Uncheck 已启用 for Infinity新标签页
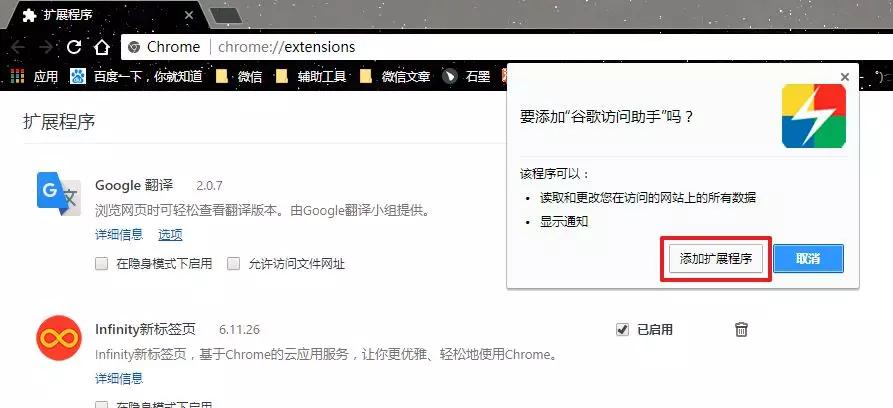This screenshot has width=893, height=408. pyautogui.click(x=622, y=329)
